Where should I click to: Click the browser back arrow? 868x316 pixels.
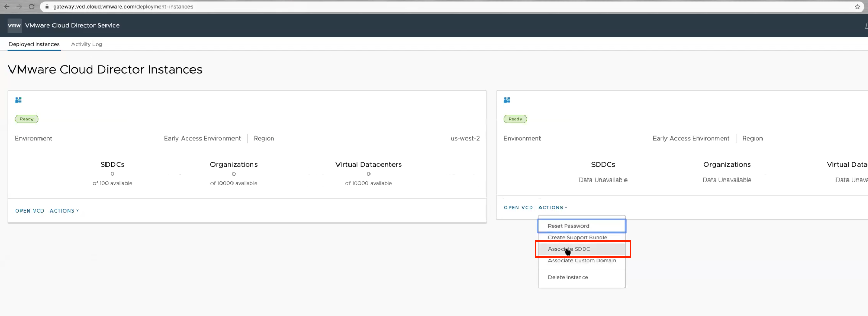pyautogui.click(x=7, y=7)
